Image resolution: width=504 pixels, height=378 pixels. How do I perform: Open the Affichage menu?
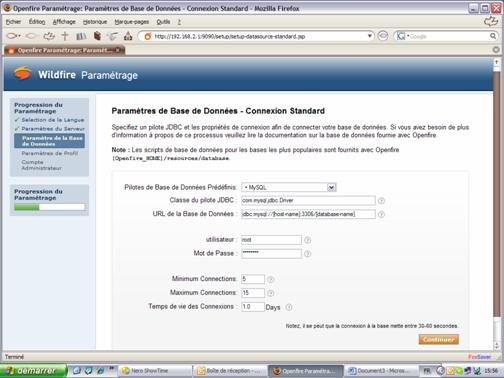pyautogui.click(x=64, y=22)
